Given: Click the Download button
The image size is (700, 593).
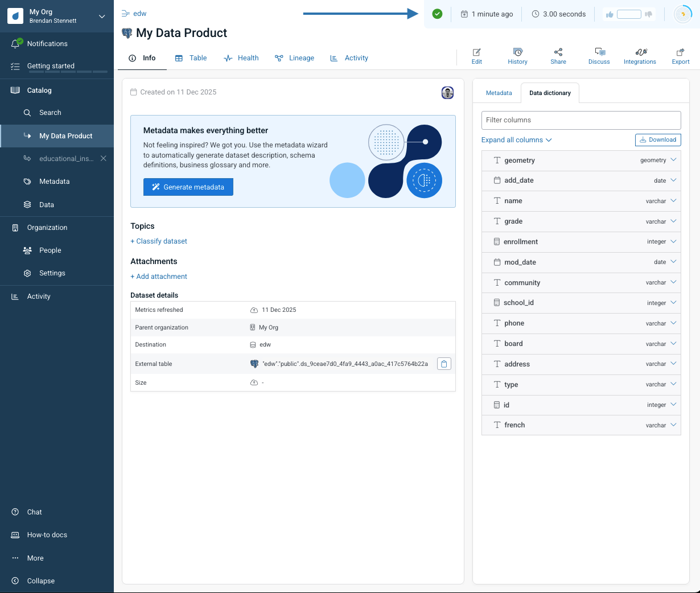Looking at the screenshot, I should pyautogui.click(x=658, y=140).
